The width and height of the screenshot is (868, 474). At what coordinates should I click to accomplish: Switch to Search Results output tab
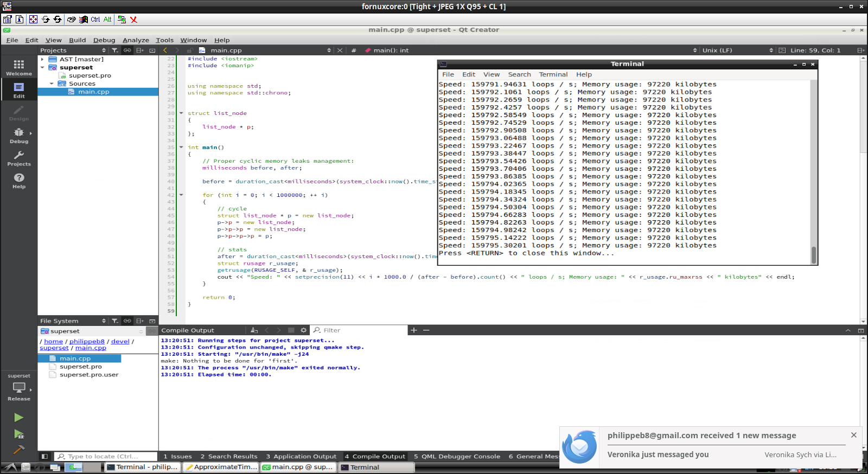[229, 457]
